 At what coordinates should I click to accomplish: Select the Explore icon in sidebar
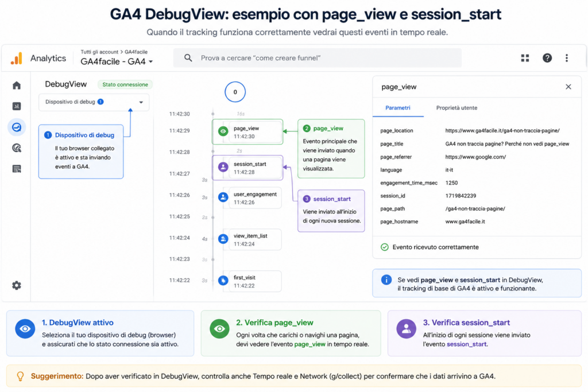tap(17, 127)
